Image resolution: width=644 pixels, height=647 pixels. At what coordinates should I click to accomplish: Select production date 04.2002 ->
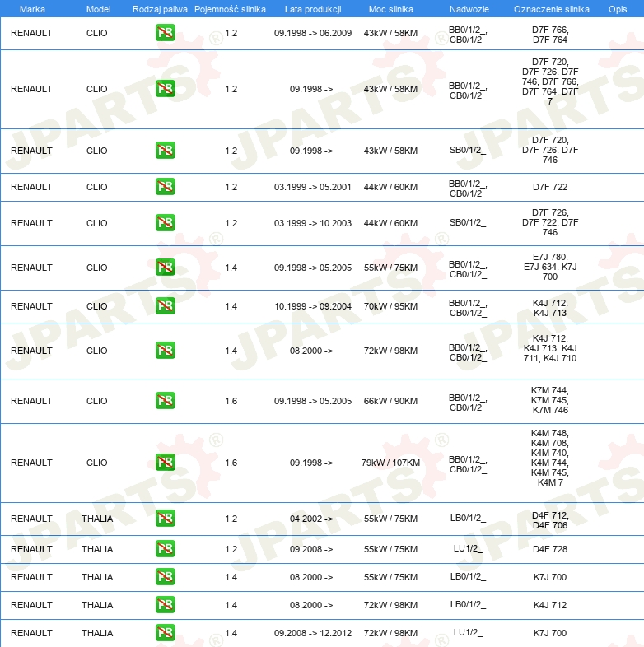[x=311, y=519]
